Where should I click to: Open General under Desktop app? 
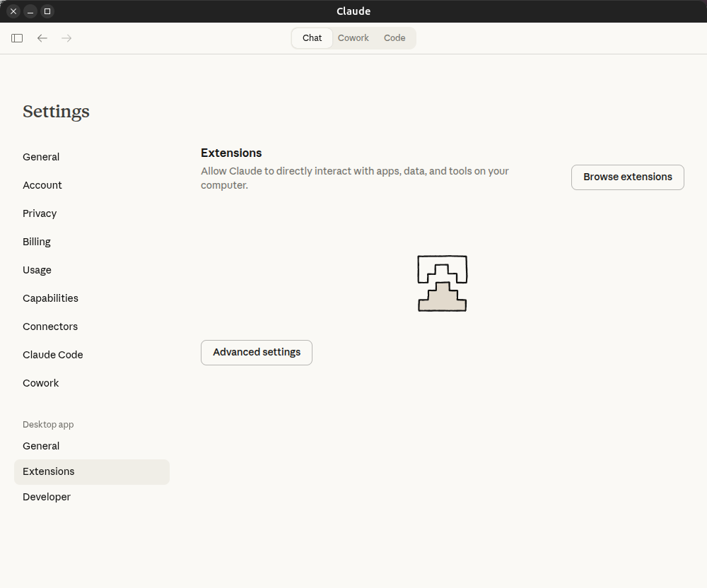tap(40, 446)
